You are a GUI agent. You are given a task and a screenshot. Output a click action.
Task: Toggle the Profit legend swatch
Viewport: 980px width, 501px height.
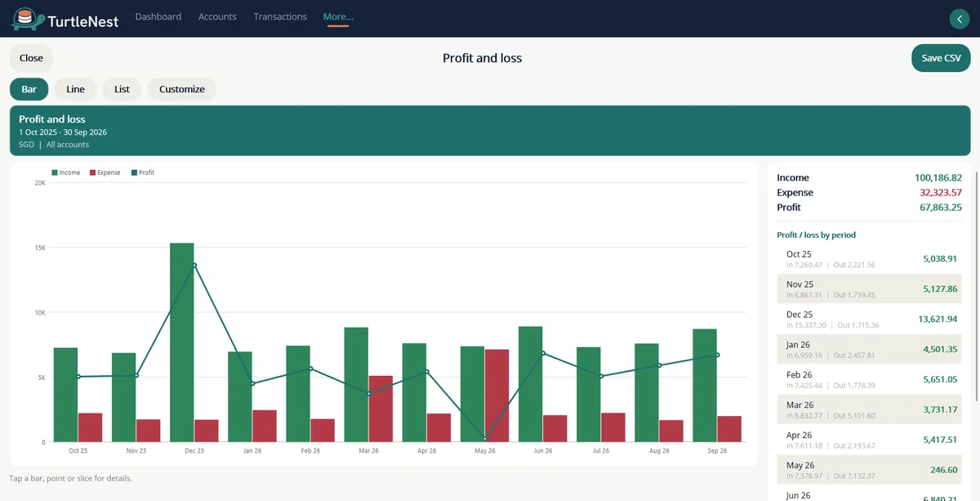point(134,172)
